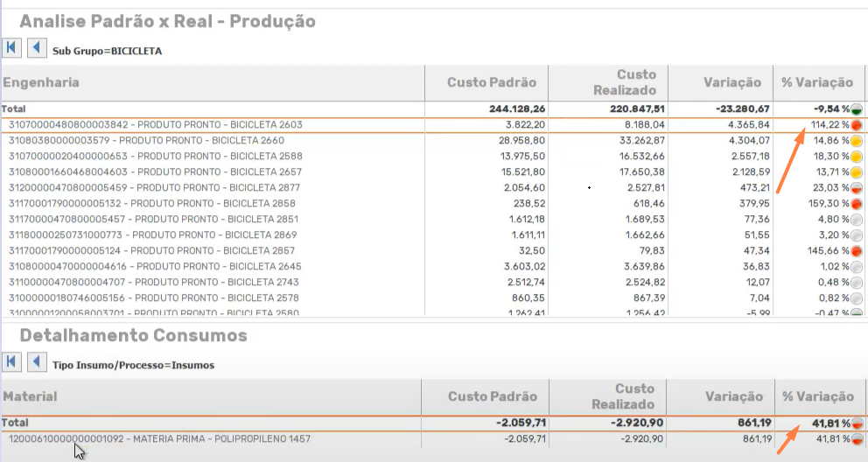Click the % Variação header in Detalhamento Consumos
Viewport: 868px width, 462px height.
[x=816, y=396]
